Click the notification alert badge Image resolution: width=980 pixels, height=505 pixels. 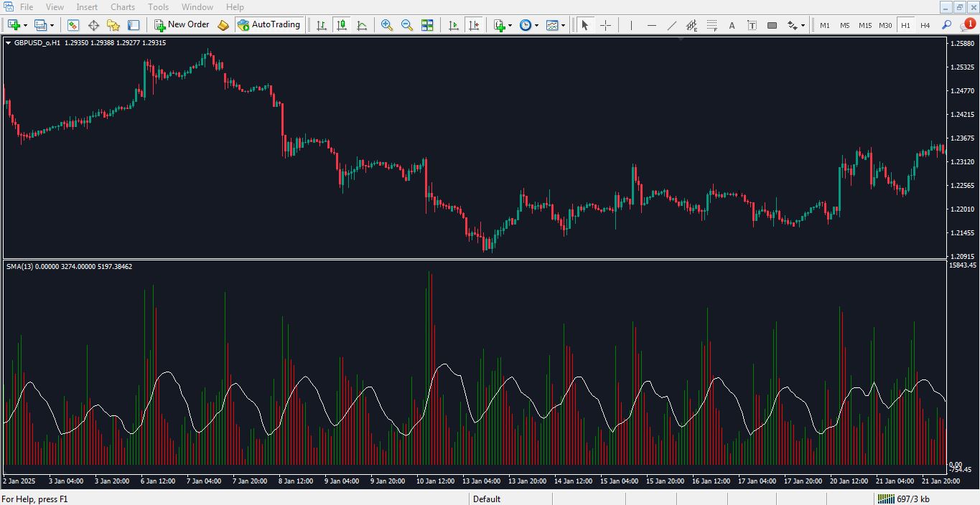click(970, 24)
